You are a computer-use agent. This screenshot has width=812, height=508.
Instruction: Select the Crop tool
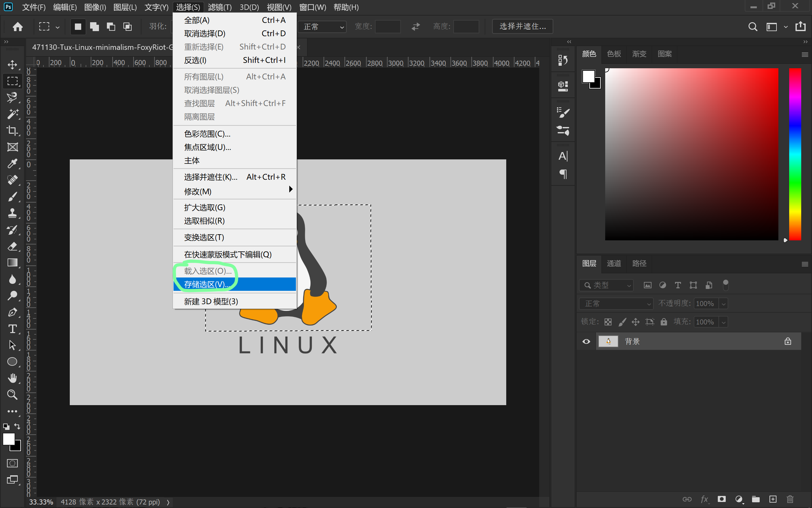[12, 131]
